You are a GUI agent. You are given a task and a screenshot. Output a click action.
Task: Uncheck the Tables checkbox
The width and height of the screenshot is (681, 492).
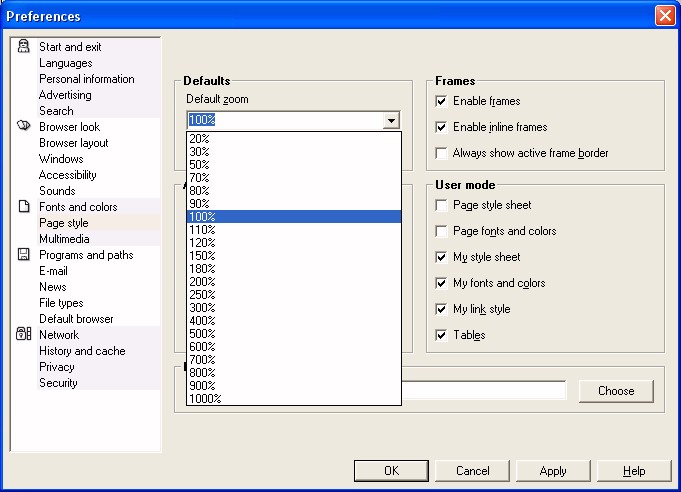442,335
